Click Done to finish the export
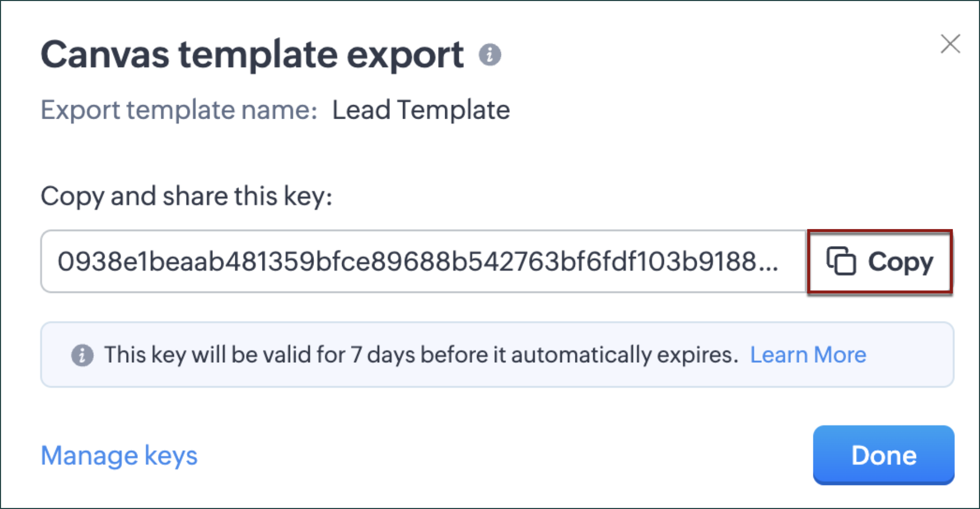 [x=883, y=455]
